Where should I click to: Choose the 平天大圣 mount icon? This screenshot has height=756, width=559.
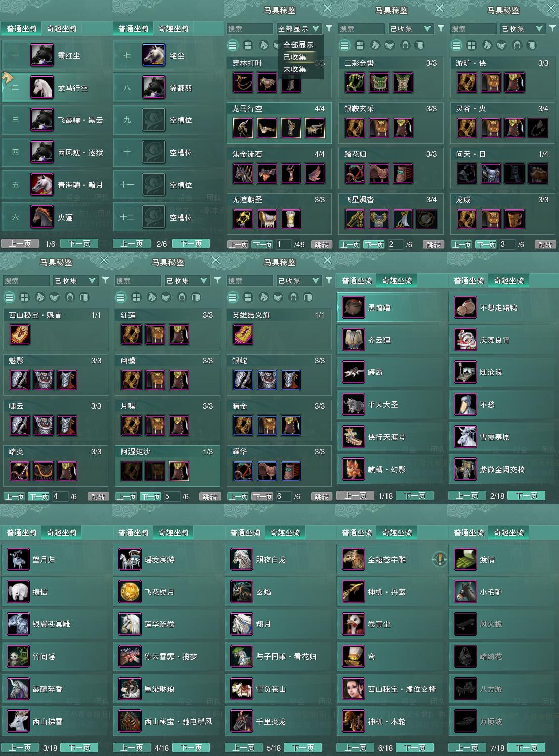click(354, 404)
